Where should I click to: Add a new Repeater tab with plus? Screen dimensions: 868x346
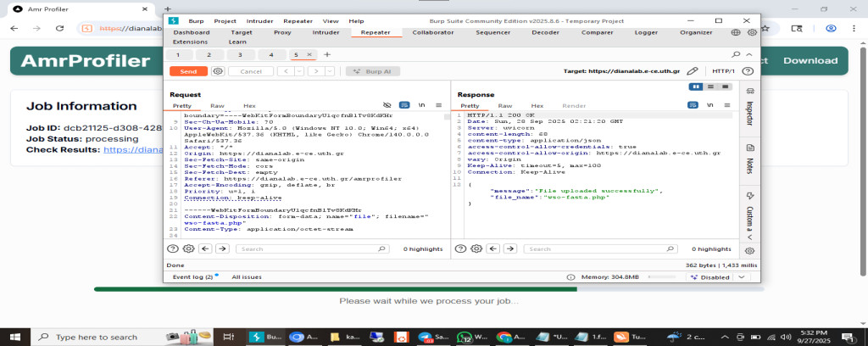tap(327, 54)
